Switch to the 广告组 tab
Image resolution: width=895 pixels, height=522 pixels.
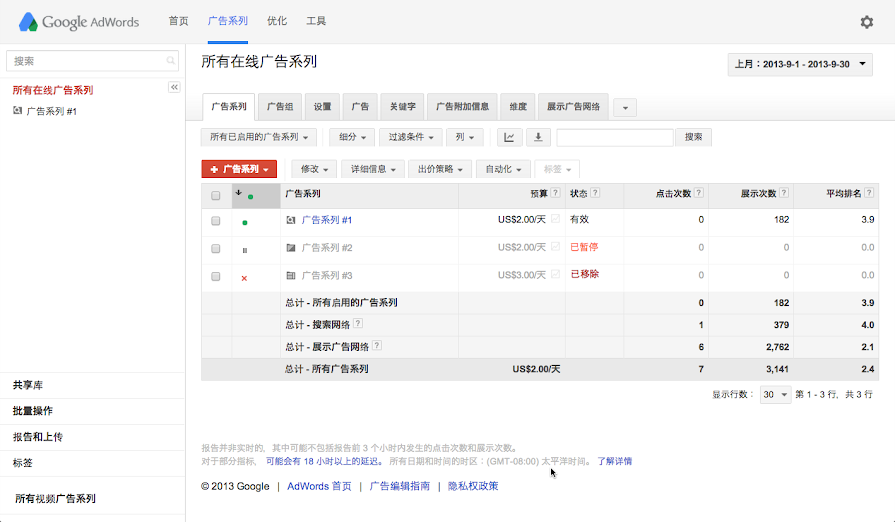tap(280, 107)
